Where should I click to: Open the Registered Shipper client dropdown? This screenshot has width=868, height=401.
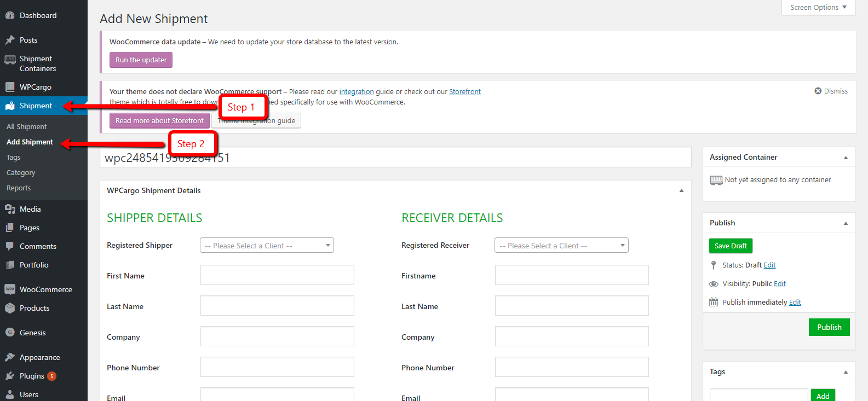point(267,245)
